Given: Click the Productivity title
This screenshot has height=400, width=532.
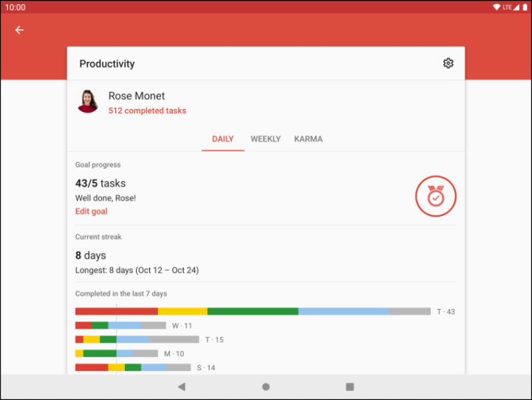Looking at the screenshot, I should (x=108, y=64).
